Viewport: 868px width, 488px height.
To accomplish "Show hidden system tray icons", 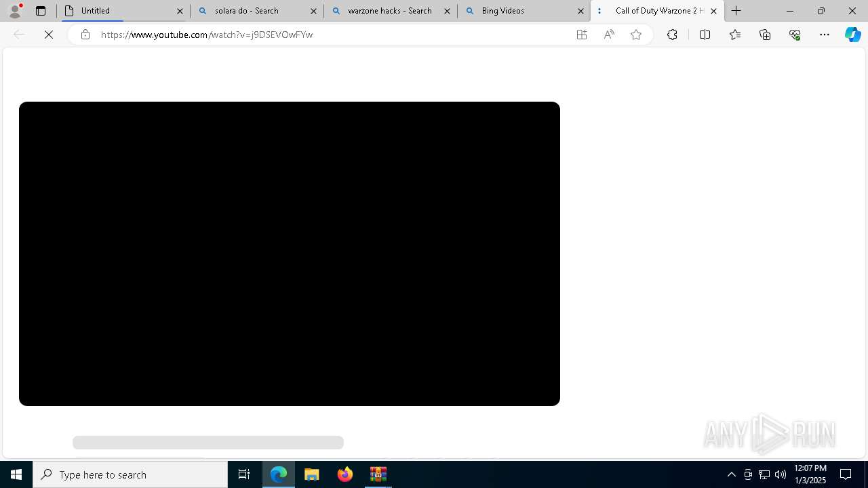I will 732,474.
